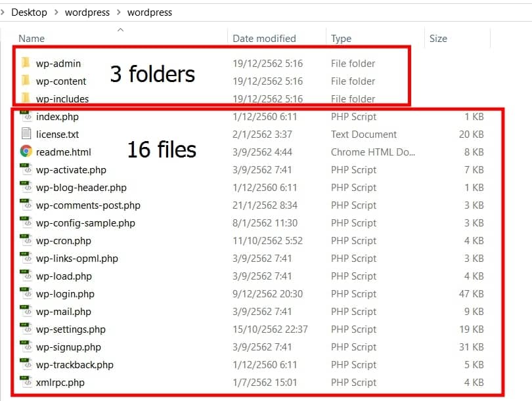
Task: Click the last wordpress breadcrumb segment
Action: pos(150,12)
